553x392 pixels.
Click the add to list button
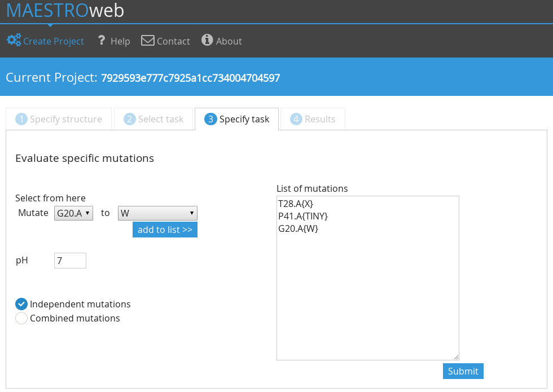[x=165, y=230]
